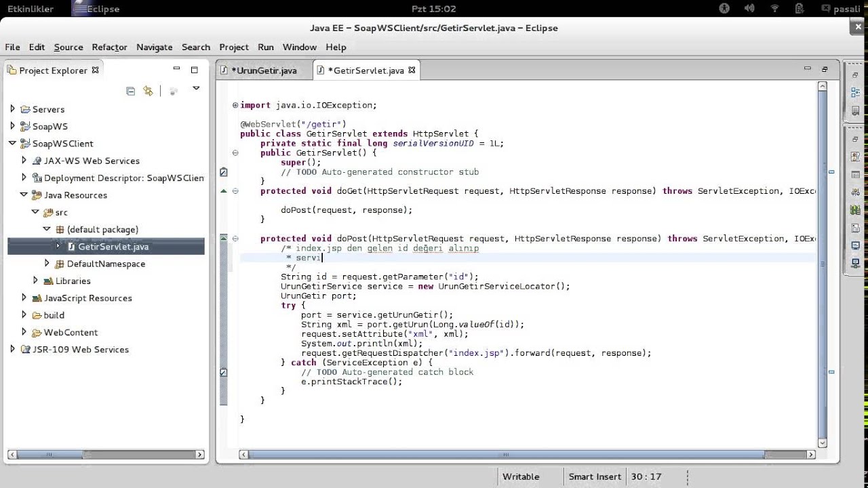Minimize the editor area
868x488 pixels.
pos(807,68)
